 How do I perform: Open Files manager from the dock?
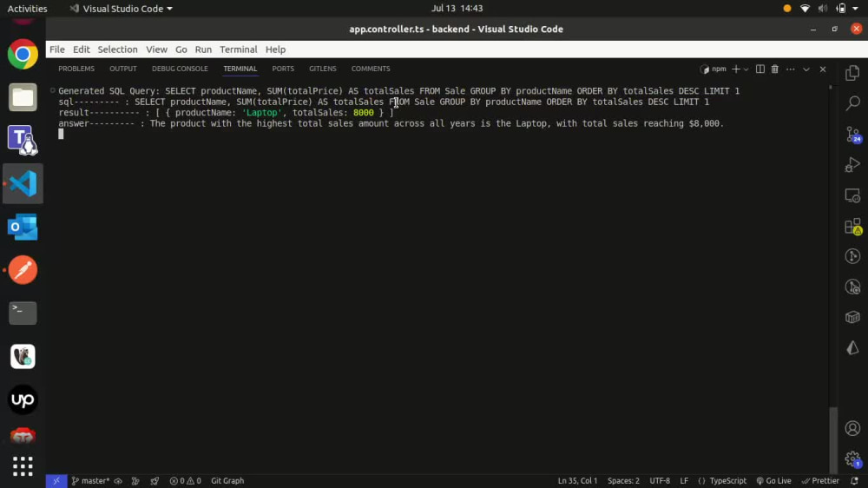23,97
